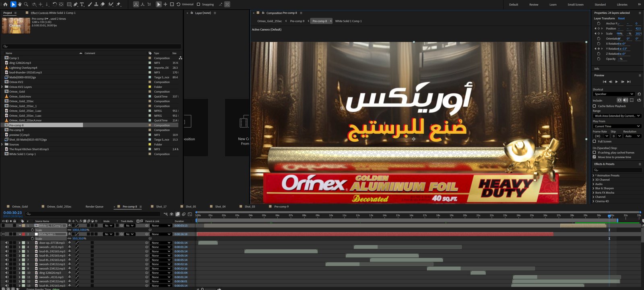Expand the Orinex KV2 Layers folder
This screenshot has height=290, width=644.
pos(2,87)
